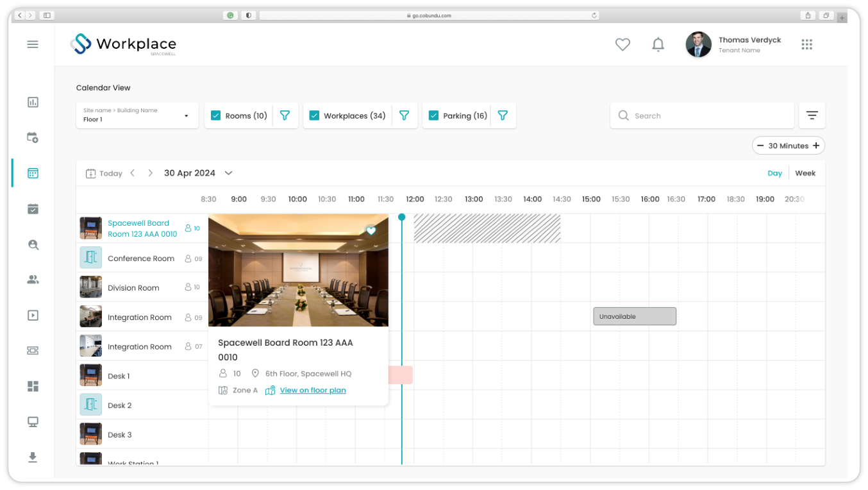This screenshot has height=490, width=868.
Task: Focus the Search input field
Action: (x=702, y=115)
